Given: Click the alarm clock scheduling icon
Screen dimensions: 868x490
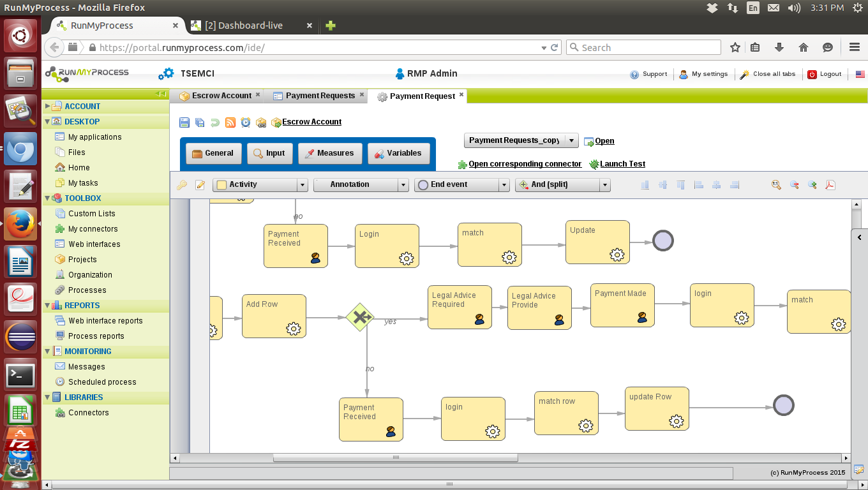Looking at the screenshot, I should pyautogui.click(x=246, y=122).
